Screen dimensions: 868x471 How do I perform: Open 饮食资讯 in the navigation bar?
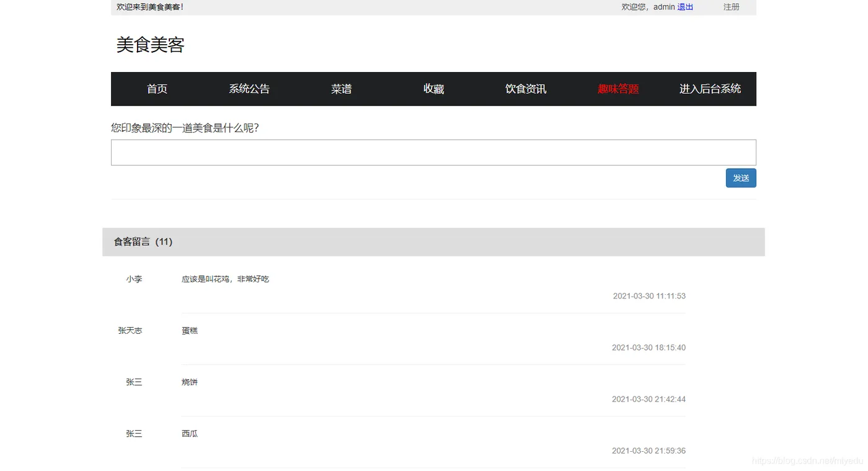click(526, 89)
